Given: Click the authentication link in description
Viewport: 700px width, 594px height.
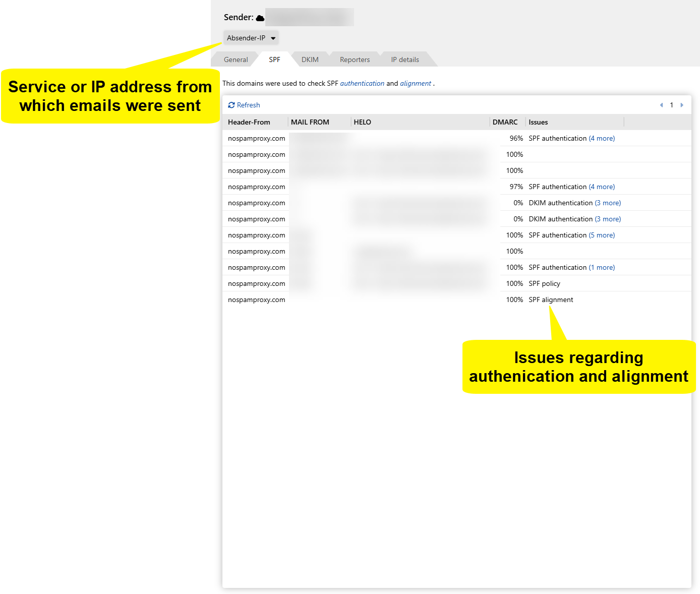Looking at the screenshot, I should point(362,84).
